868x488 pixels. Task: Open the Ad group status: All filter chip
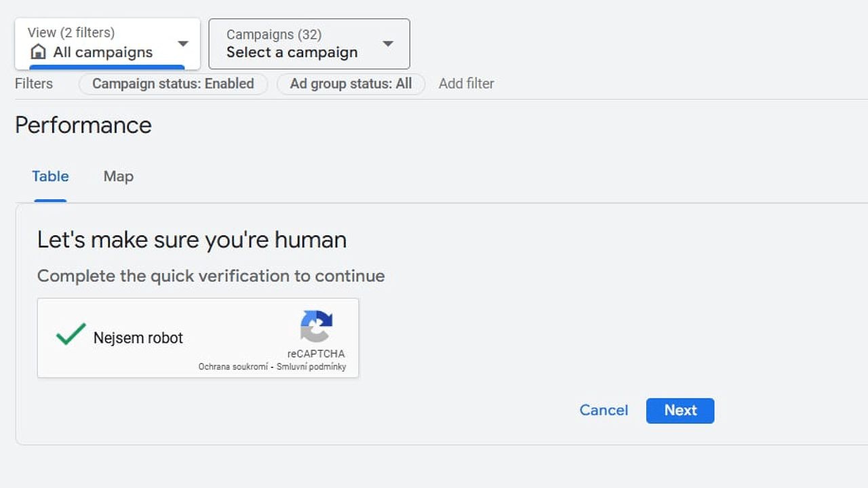351,84
